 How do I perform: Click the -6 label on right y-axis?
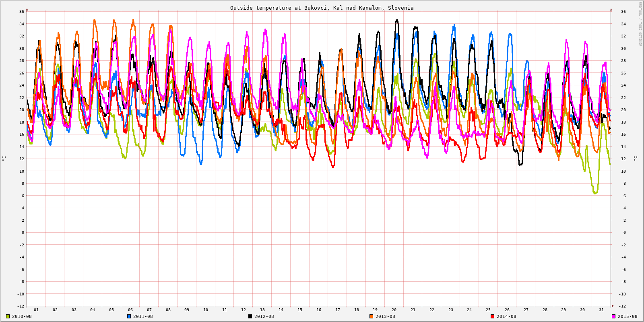tap(623, 269)
